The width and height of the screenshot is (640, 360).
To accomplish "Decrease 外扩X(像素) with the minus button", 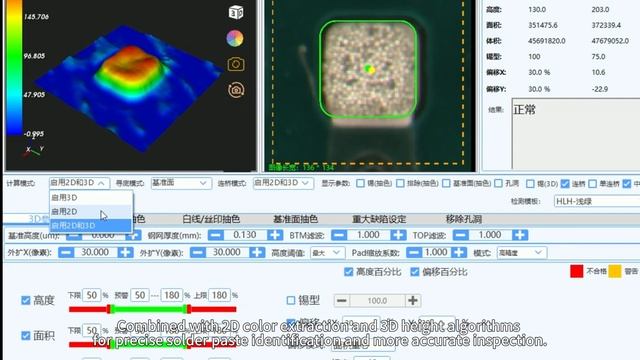I will click(66, 253).
